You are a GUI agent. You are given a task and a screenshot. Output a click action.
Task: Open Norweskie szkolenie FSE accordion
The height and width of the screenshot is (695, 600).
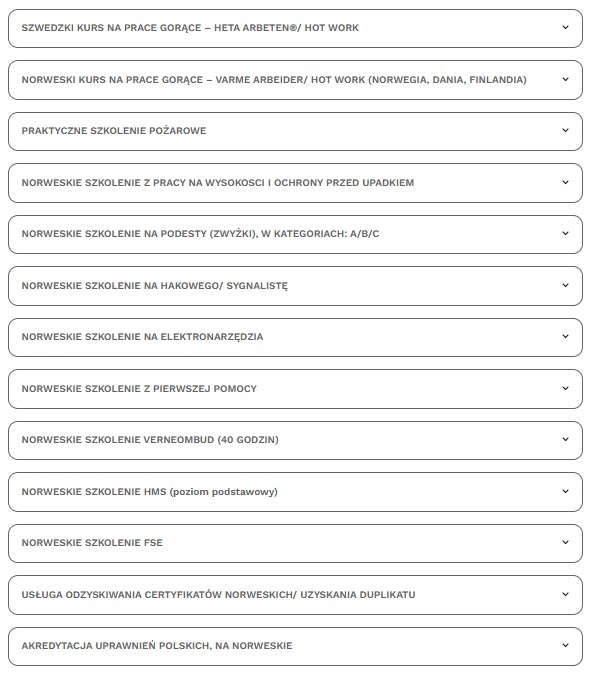[x=92, y=543]
